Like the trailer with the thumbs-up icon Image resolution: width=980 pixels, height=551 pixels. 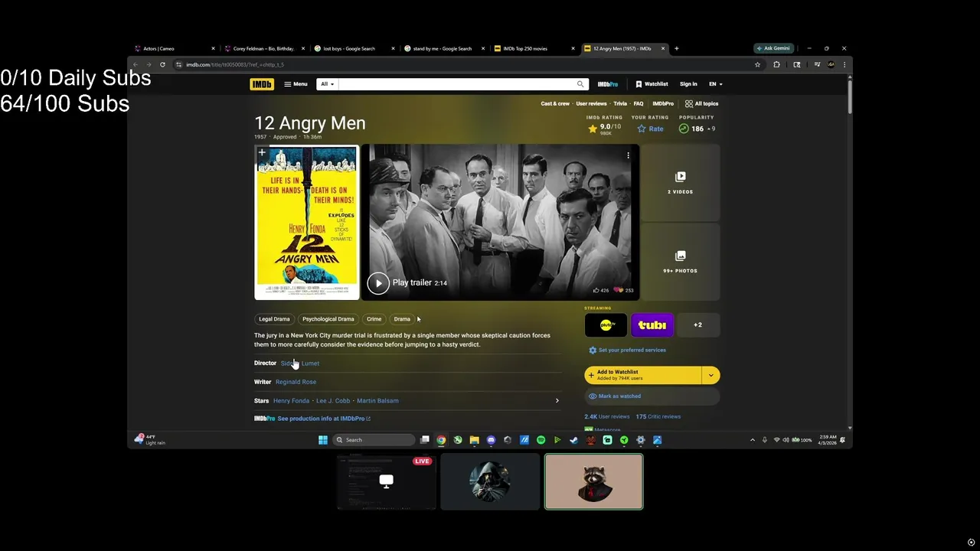[596, 290]
